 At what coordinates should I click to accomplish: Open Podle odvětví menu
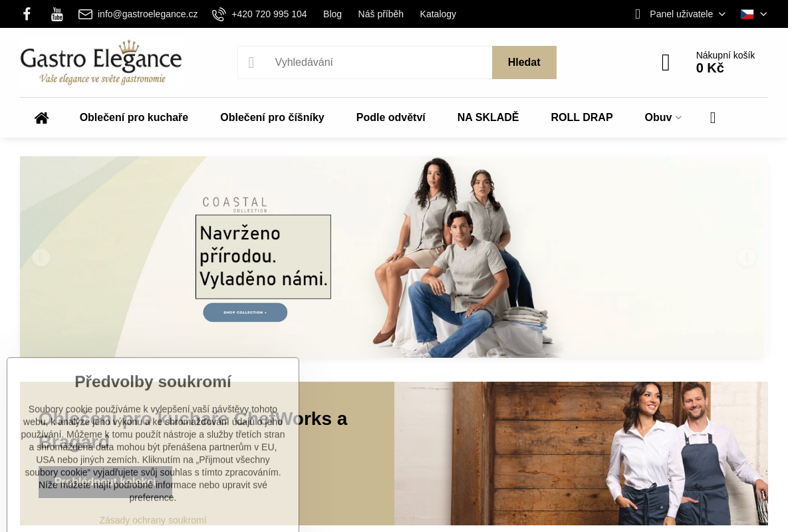(x=391, y=118)
